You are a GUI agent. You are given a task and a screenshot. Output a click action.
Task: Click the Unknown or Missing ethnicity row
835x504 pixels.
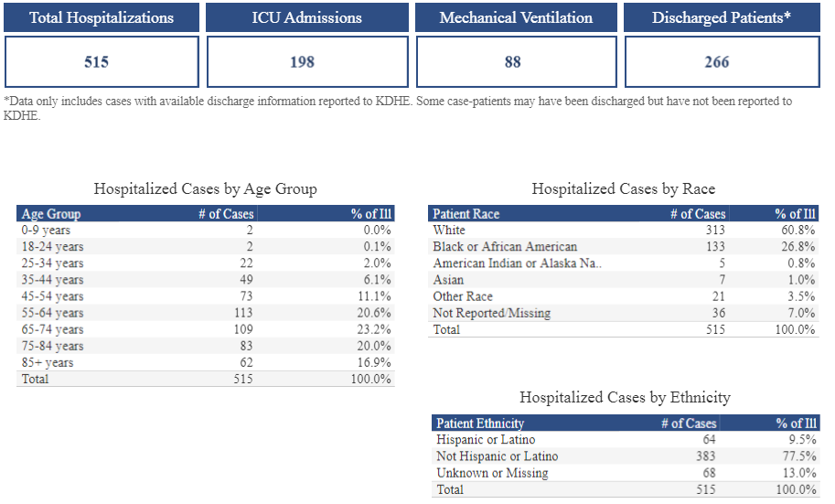(x=492, y=473)
